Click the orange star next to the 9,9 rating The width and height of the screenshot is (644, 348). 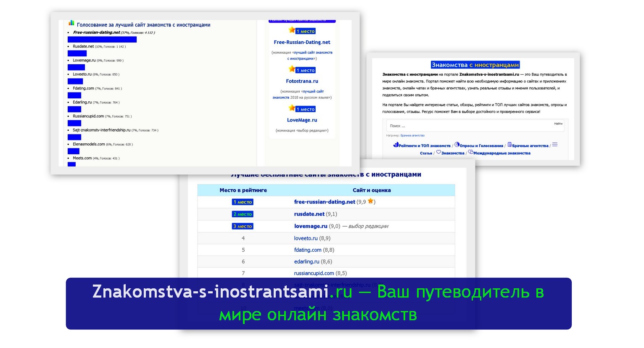tap(370, 201)
